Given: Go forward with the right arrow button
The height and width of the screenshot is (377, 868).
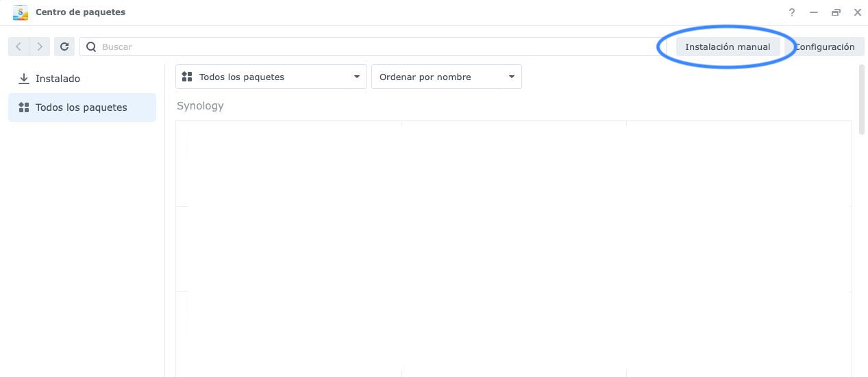Looking at the screenshot, I should pos(40,47).
